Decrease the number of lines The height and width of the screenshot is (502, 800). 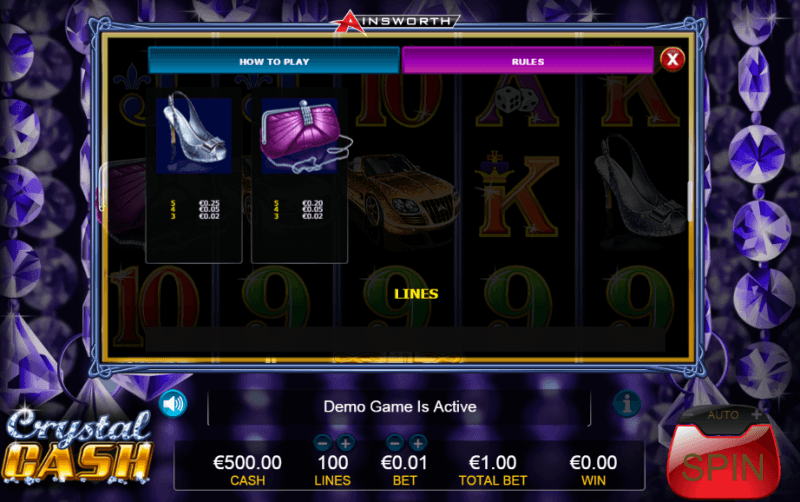coord(322,443)
